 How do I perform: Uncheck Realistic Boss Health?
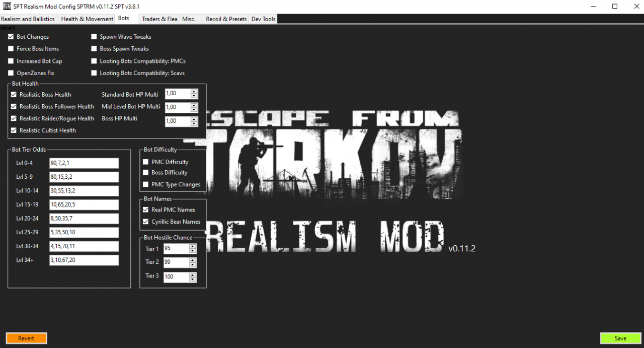[14, 94]
